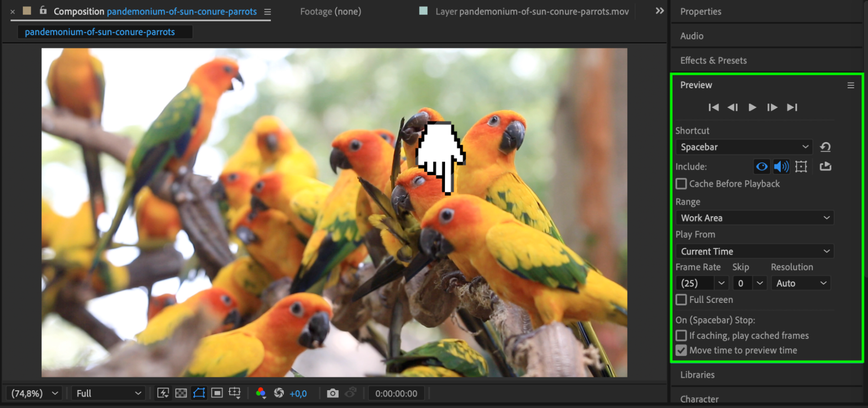Reset the preview shortcut to defaults
Image resolution: width=868 pixels, height=408 pixels.
click(x=825, y=147)
